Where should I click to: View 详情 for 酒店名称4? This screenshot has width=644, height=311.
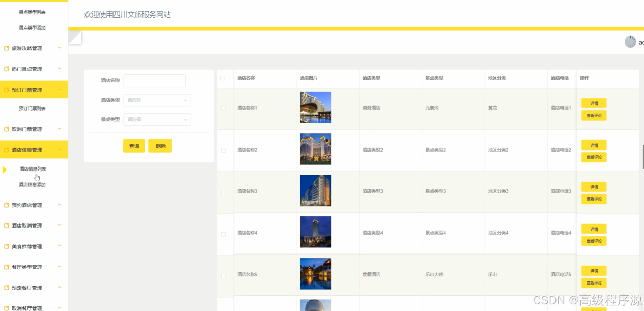tap(594, 229)
